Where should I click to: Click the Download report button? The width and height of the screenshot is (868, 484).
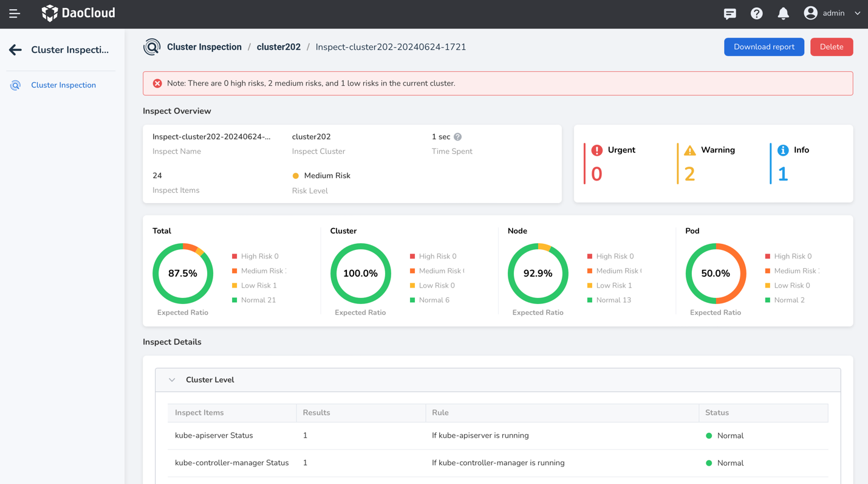tap(764, 47)
